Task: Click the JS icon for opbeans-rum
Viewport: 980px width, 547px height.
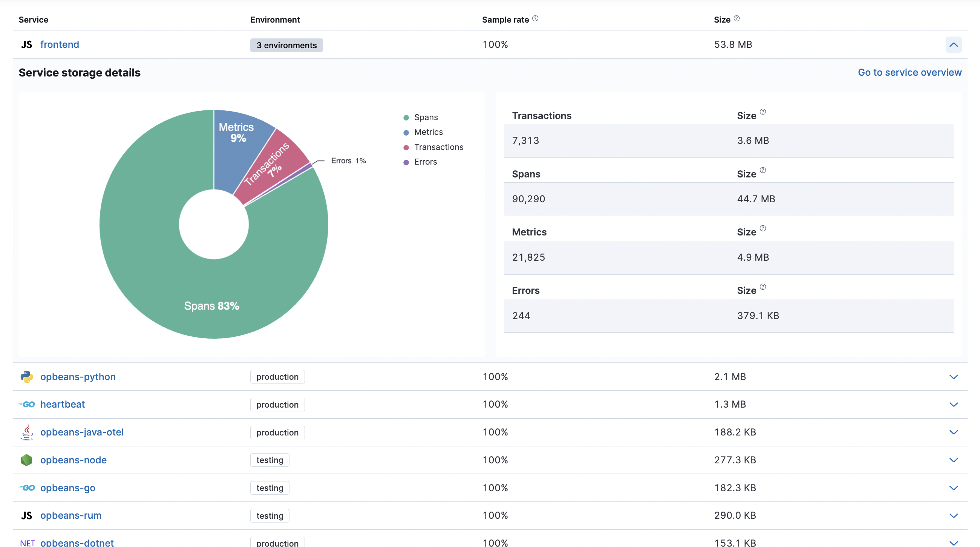Action: tap(27, 515)
